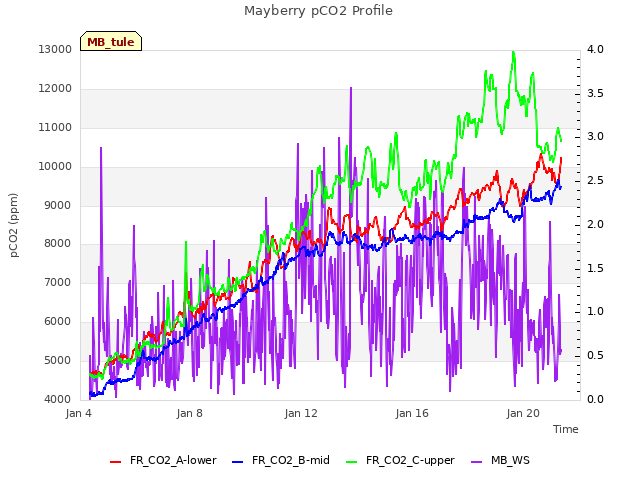Click the tallest purple wind-speed spike near Jan 14
The height and width of the screenshot is (480, 640).
(x=351, y=89)
